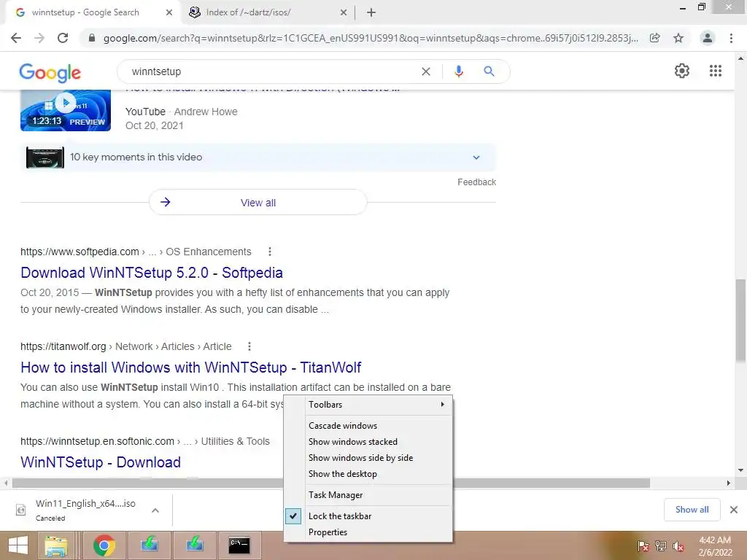This screenshot has width=747, height=560.
Task: Open WinNTSetup - Download softonic link
Action: click(101, 462)
